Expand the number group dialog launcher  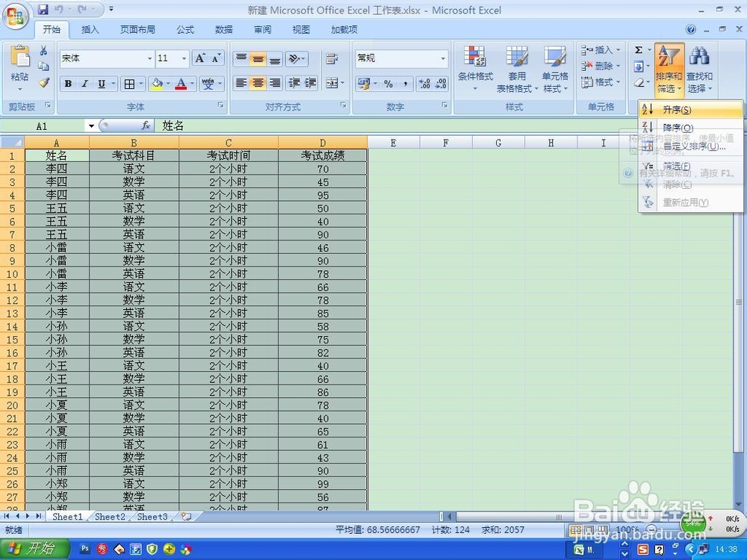[x=445, y=105]
